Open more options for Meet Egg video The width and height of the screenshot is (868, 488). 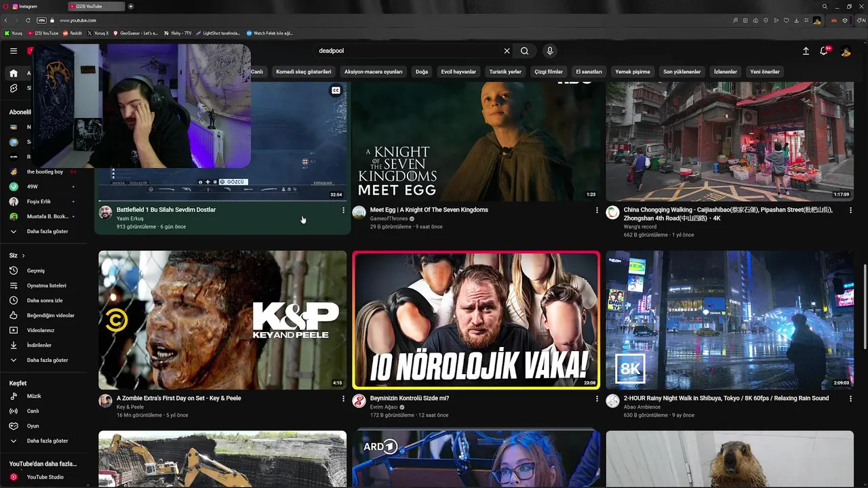(x=597, y=210)
